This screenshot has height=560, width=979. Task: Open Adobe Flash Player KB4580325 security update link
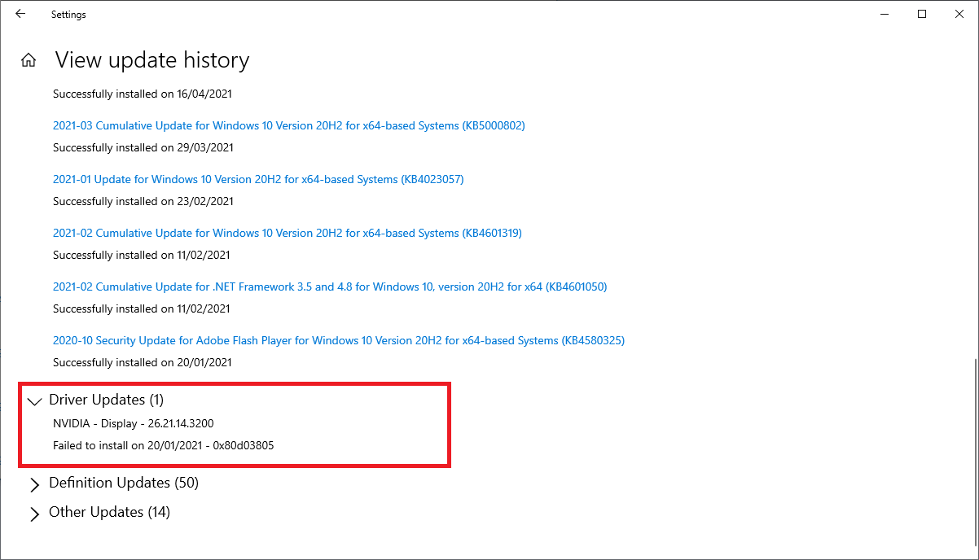338,340
